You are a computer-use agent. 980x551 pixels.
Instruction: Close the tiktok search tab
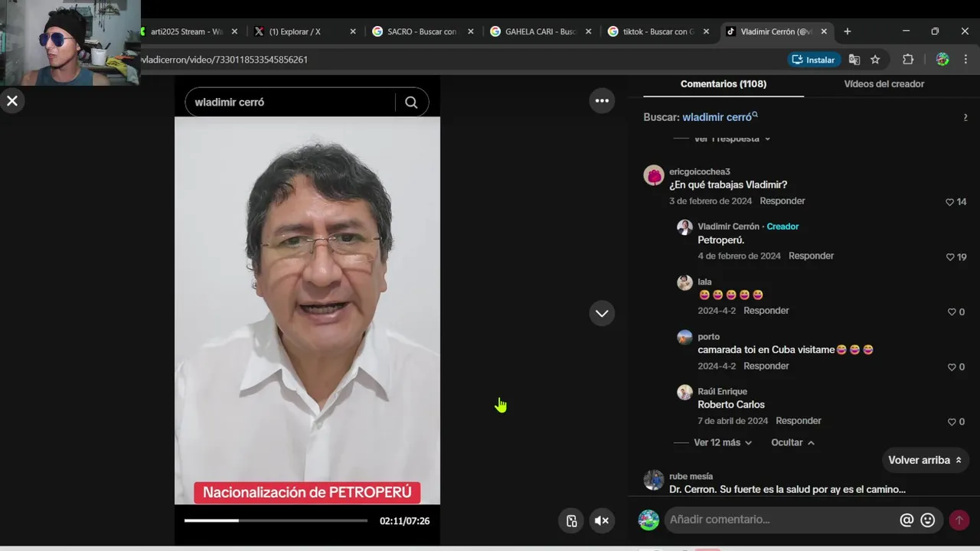[707, 31]
